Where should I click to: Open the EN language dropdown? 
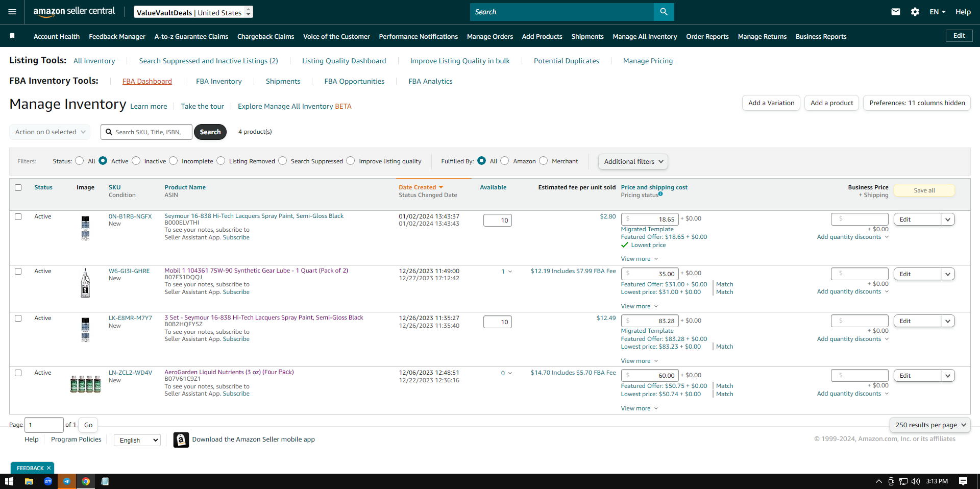coord(938,12)
